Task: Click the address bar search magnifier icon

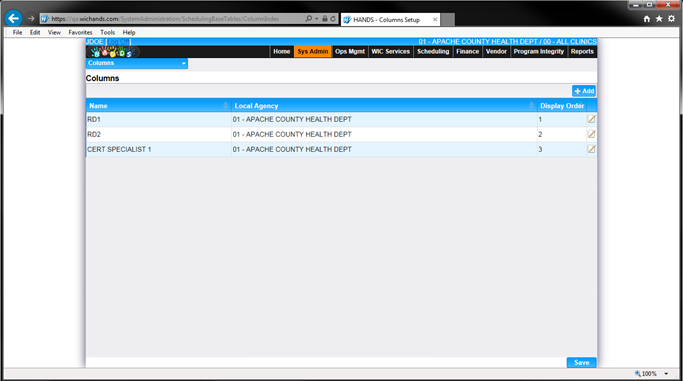Action: tap(308, 19)
